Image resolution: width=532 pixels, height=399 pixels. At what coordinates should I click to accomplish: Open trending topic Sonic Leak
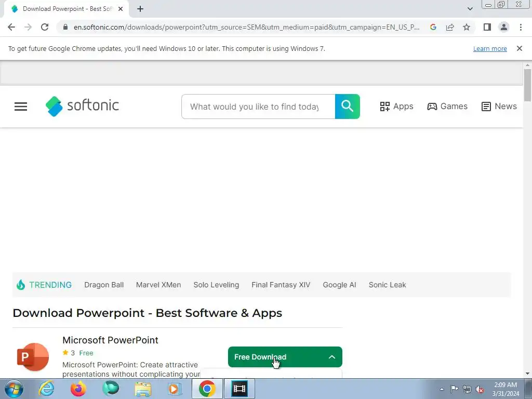click(387, 285)
